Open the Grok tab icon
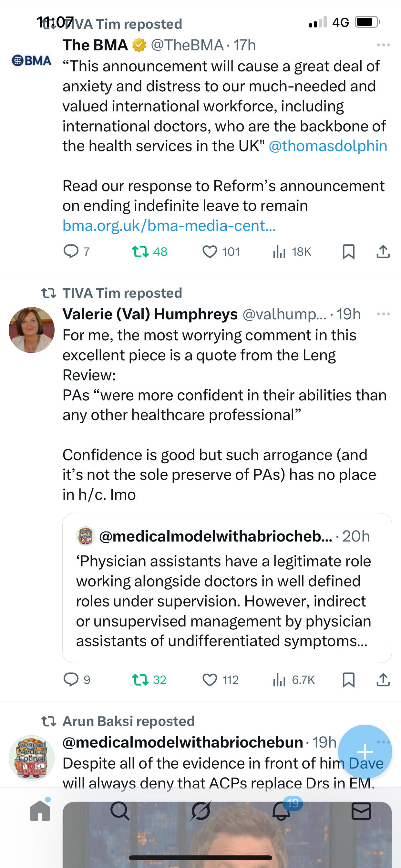The height and width of the screenshot is (868, 401). coord(200,811)
